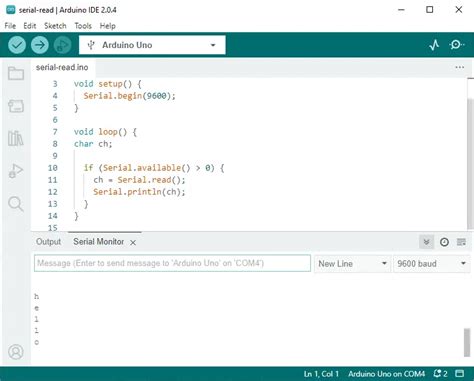Screen dimensions: 474x381
Task: Toggle bottom panel icon in status bar
Action: pos(460,374)
